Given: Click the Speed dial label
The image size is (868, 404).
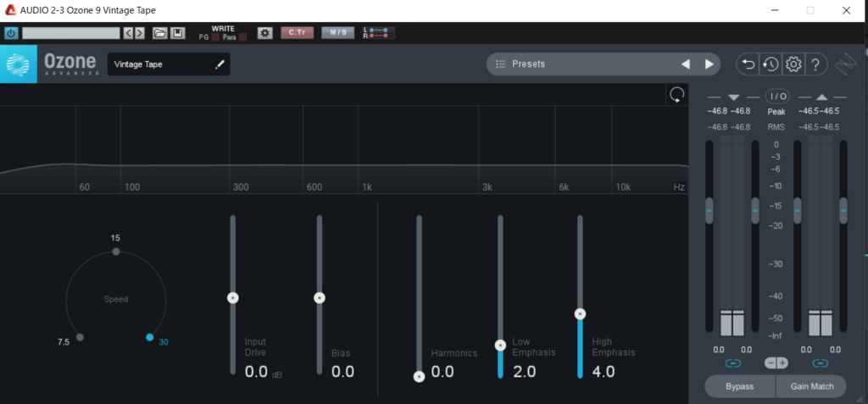Looking at the screenshot, I should coord(115,300).
